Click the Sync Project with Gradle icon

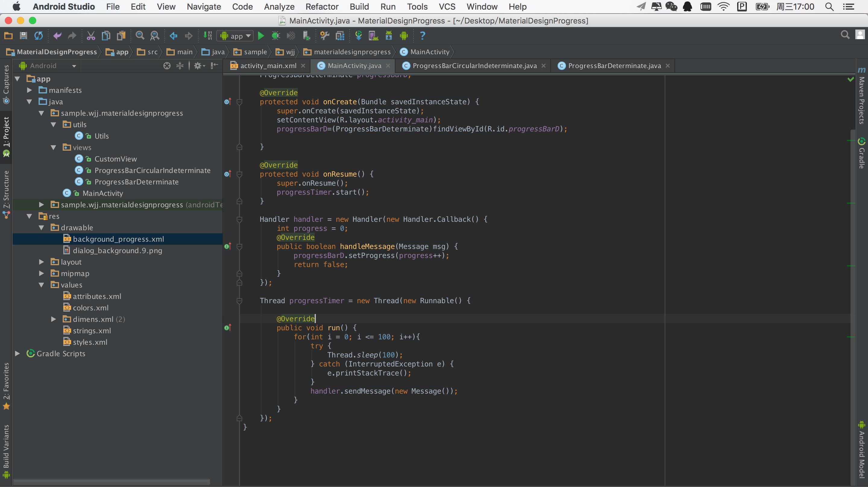tap(359, 36)
